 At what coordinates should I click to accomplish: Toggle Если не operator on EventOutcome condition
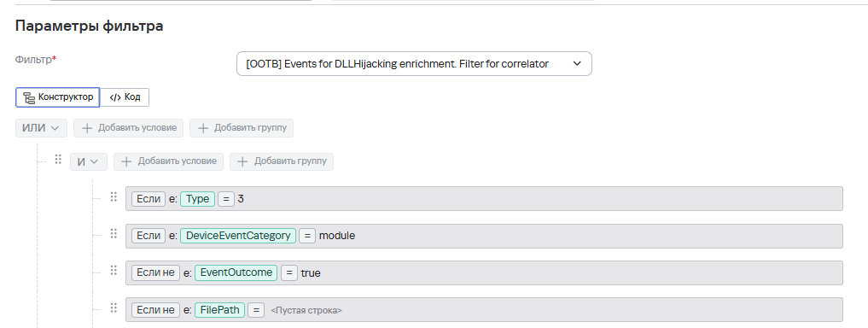(155, 272)
